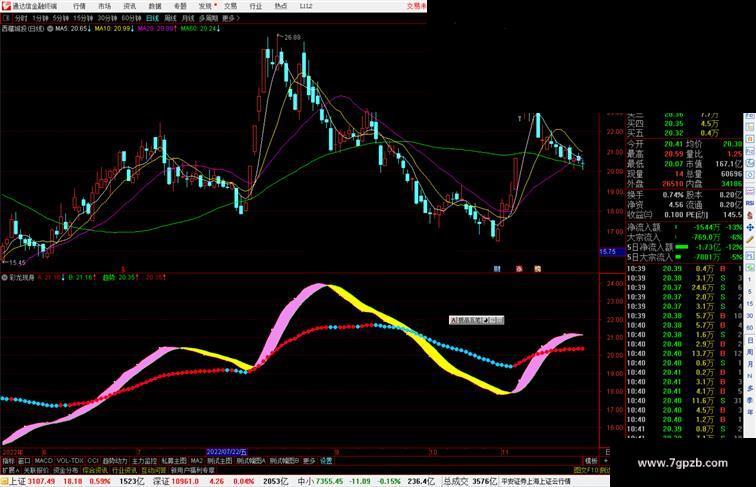Select the 1-minute shortcut in right sidebar

(749, 280)
